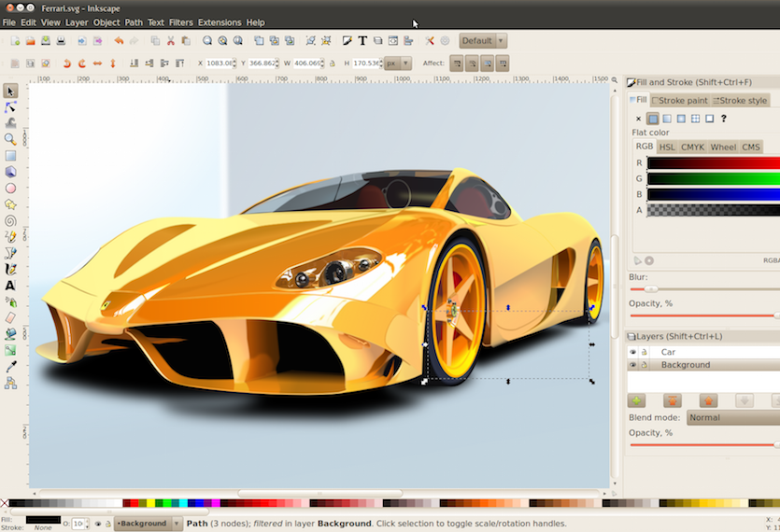Select the Selector arrow tool
The width and height of the screenshot is (780, 532).
10,91
